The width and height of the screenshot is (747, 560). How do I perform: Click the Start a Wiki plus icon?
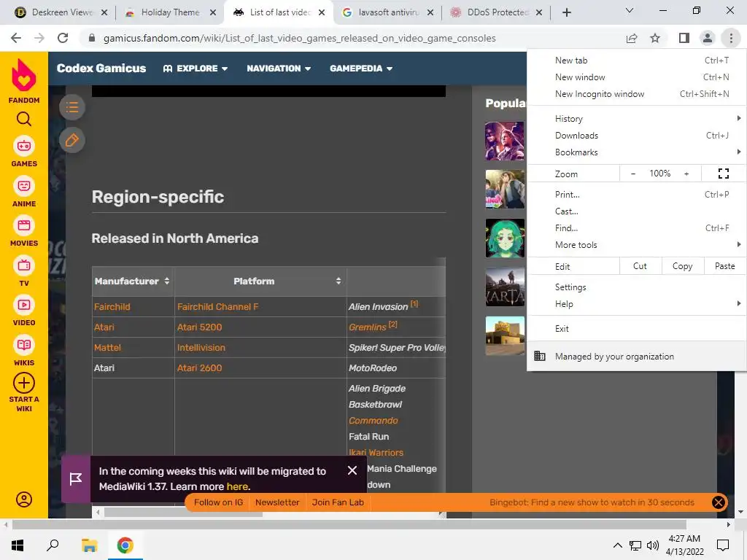24,383
